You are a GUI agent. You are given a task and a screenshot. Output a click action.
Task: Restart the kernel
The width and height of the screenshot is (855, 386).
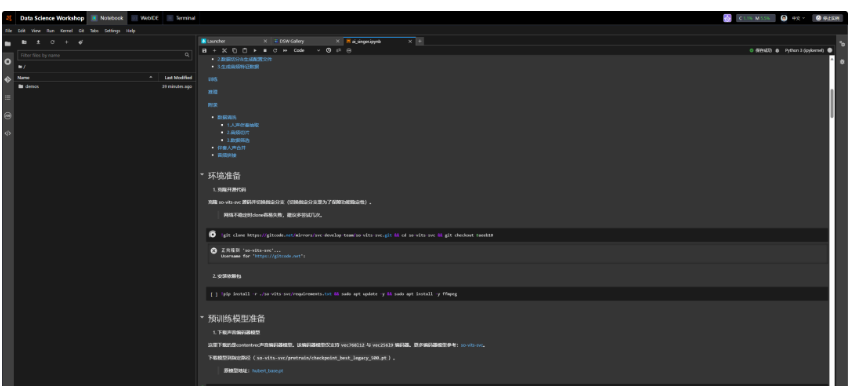[275, 50]
